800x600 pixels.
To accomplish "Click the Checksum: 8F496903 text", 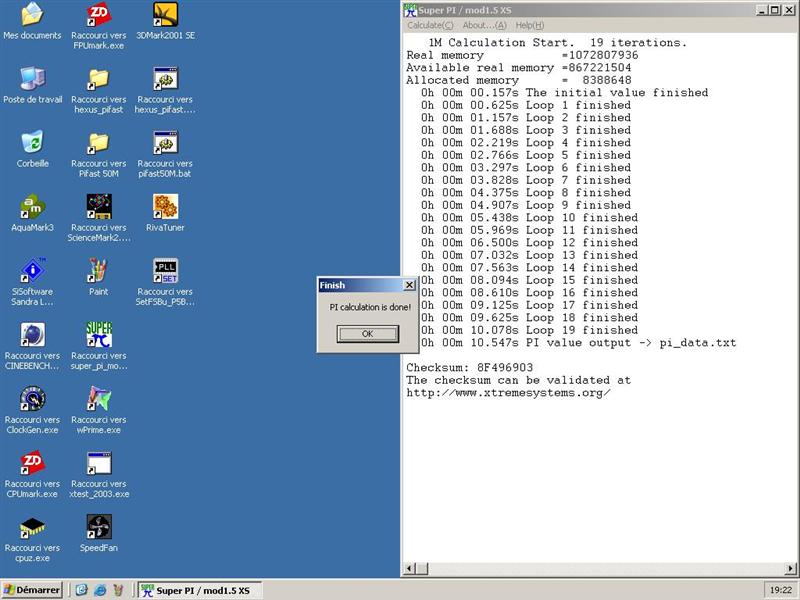I will 469,367.
